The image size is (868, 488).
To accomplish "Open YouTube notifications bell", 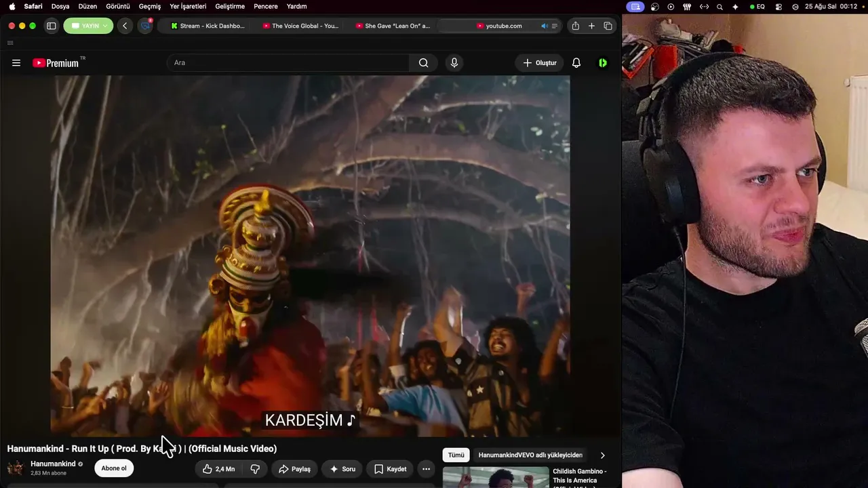I will (576, 63).
